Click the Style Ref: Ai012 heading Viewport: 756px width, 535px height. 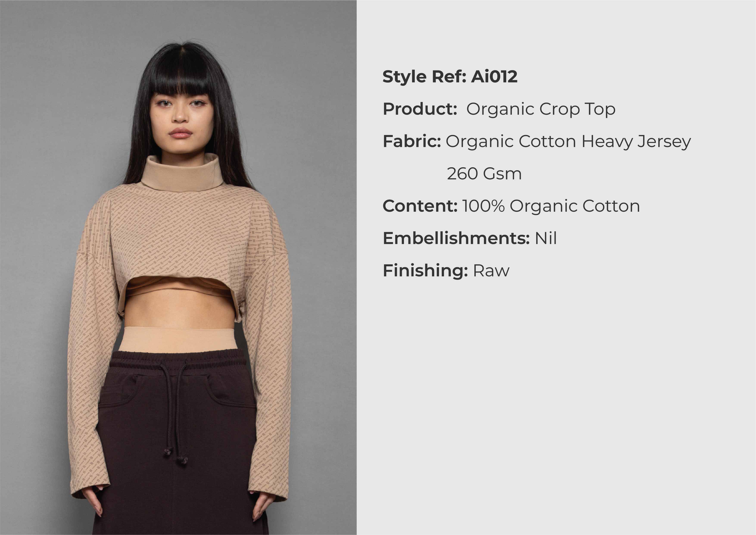click(x=450, y=77)
